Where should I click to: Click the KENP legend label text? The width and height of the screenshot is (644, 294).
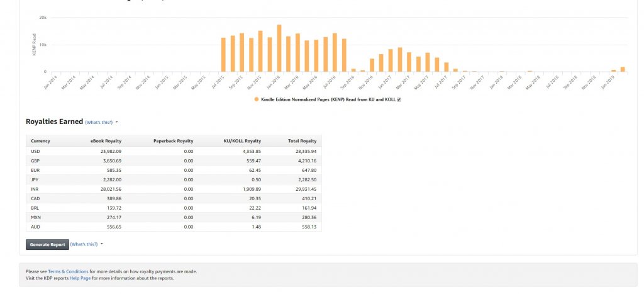point(328,99)
